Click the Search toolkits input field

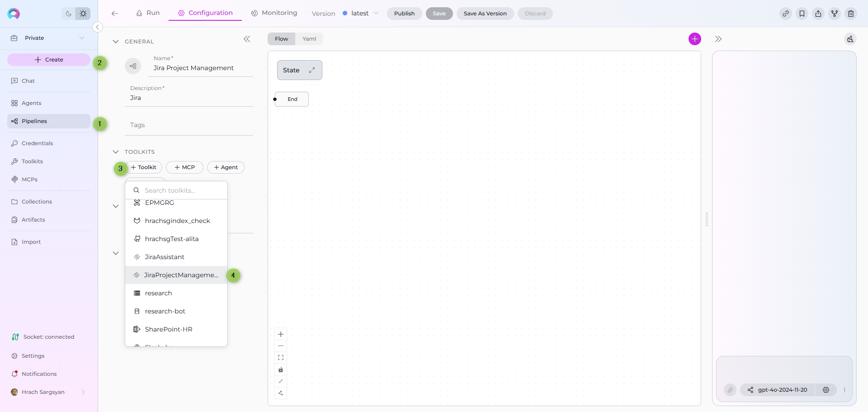point(181,190)
